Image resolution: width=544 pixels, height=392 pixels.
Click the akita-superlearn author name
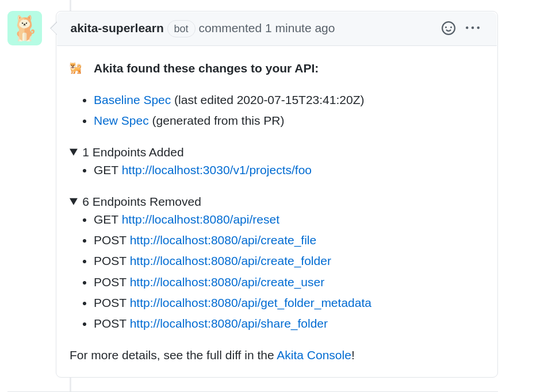tap(117, 28)
